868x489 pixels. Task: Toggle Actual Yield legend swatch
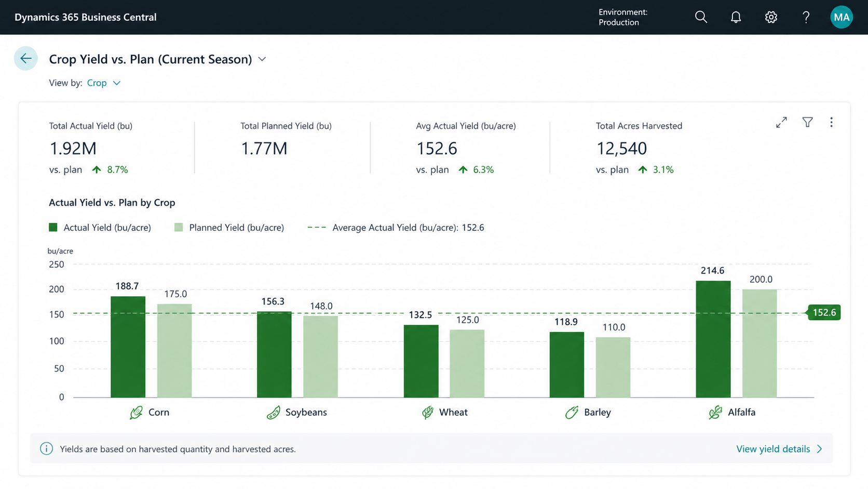[53, 227]
